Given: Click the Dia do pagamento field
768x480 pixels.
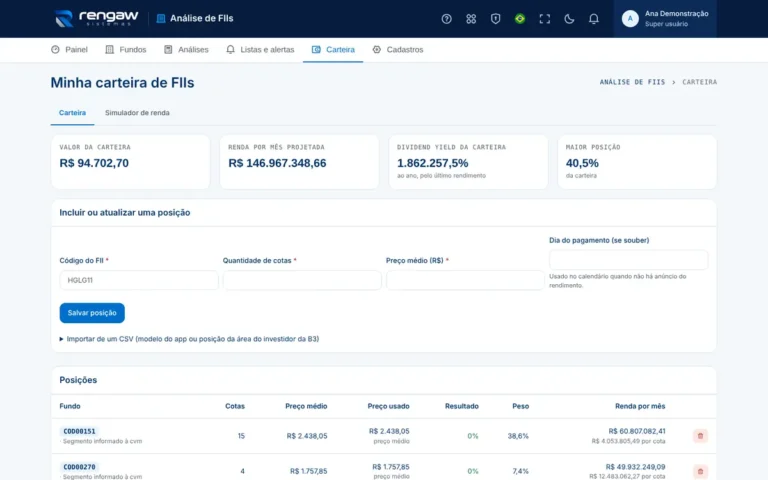Looking at the screenshot, I should click(628, 260).
